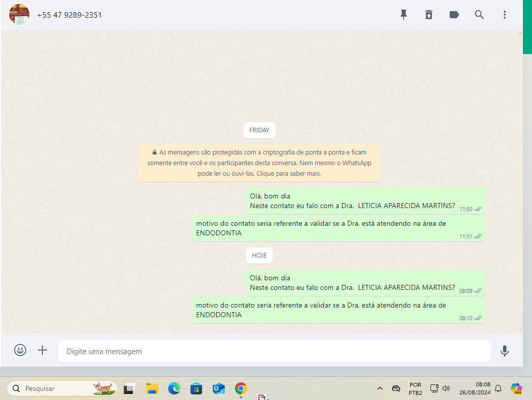Click the encryption notice to learn more
This screenshot has height=400, width=532.
click(259, 163)
